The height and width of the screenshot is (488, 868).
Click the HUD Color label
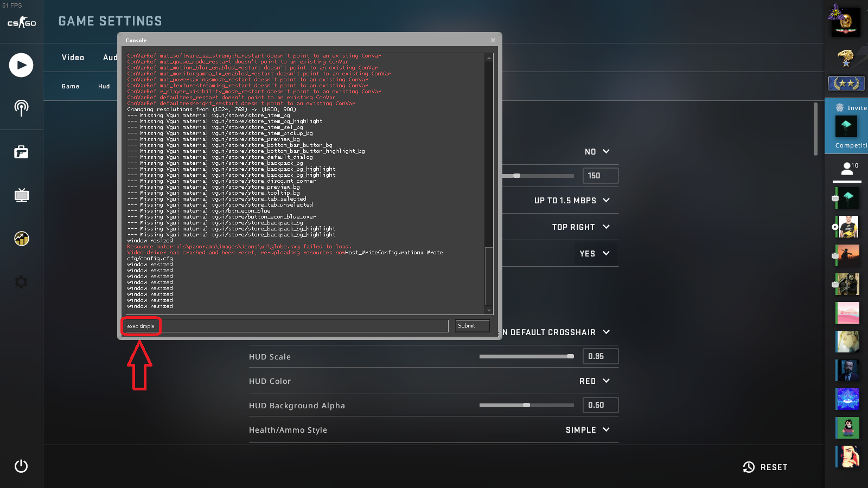[x=270, y=381]
